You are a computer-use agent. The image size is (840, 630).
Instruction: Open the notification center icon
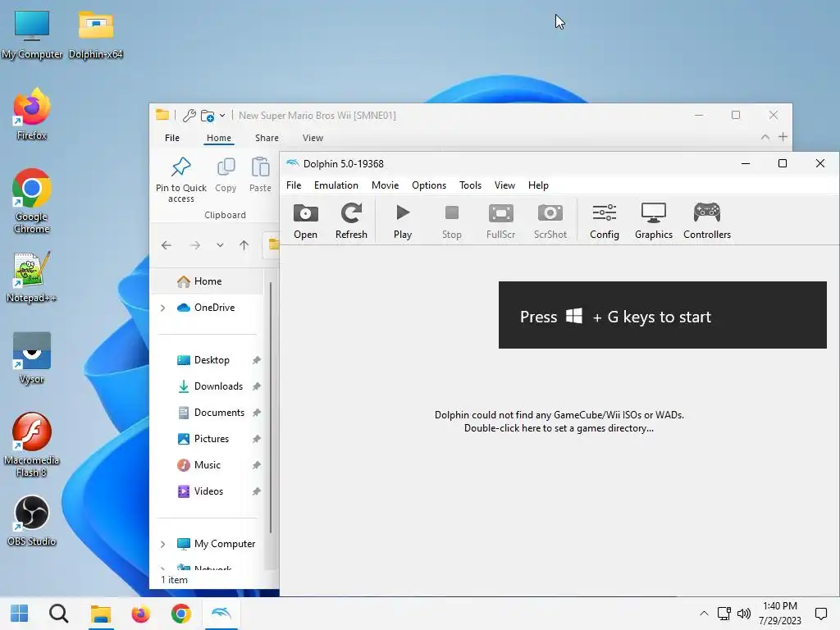821,614
